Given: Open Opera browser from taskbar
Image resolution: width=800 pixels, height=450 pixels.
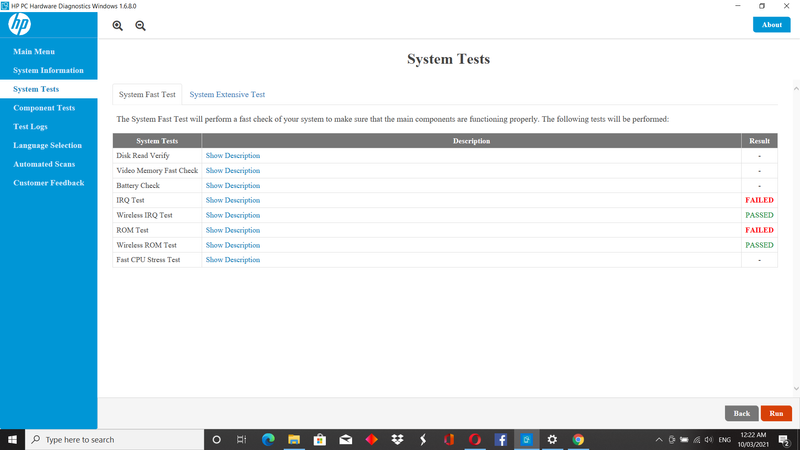Looking at the screenshot, I should (x=475, y=439).
